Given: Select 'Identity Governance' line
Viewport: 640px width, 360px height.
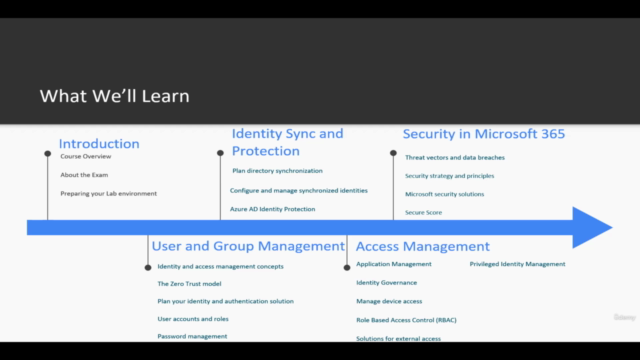Looking at the screenshot, I should (387, 282).
